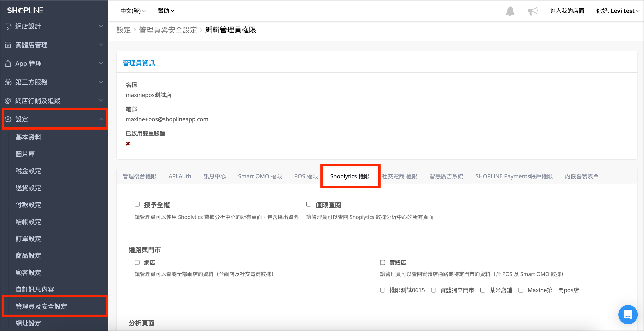Switch to the 管理後台權限 tab

139,176
